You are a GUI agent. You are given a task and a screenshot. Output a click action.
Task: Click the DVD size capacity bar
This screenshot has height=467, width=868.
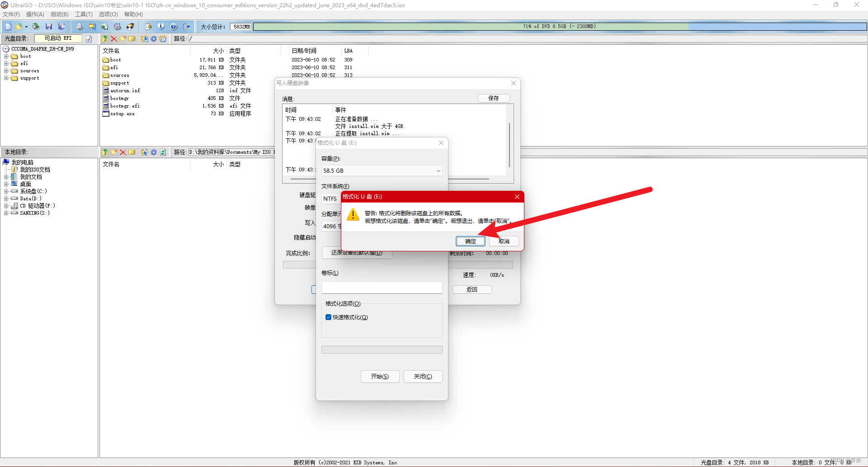click(560, 27)
